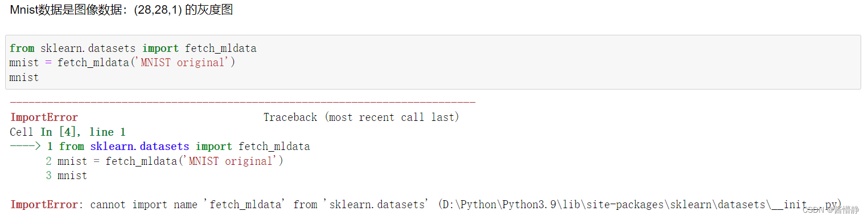Click 'mnist' variable on second code line
This screenshot has width=868, height=219.
24,63
